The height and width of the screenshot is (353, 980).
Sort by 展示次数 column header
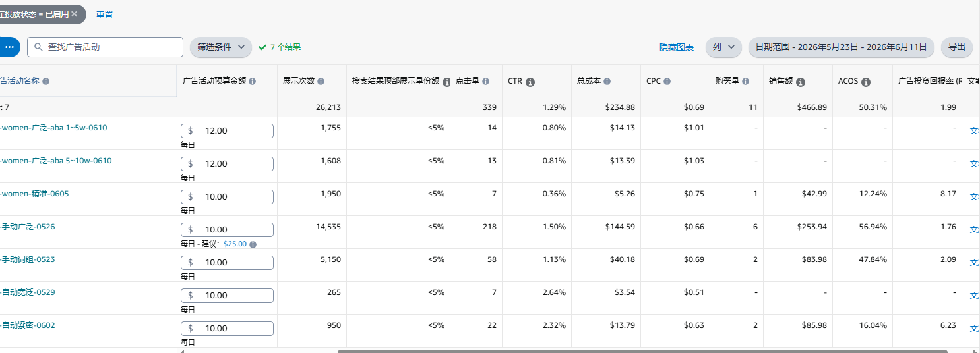299,81
